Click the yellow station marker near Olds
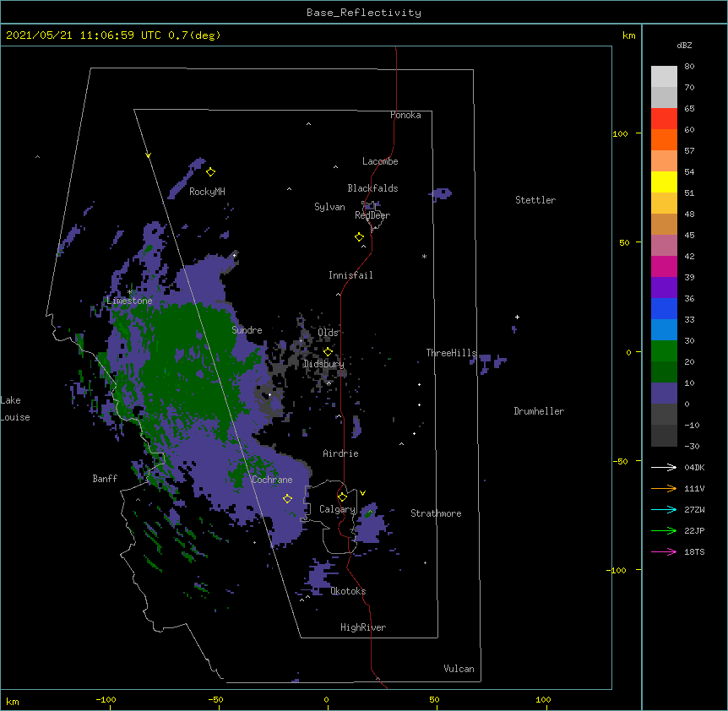Screen dimensions: 728x711 click(x=328, y=352)
